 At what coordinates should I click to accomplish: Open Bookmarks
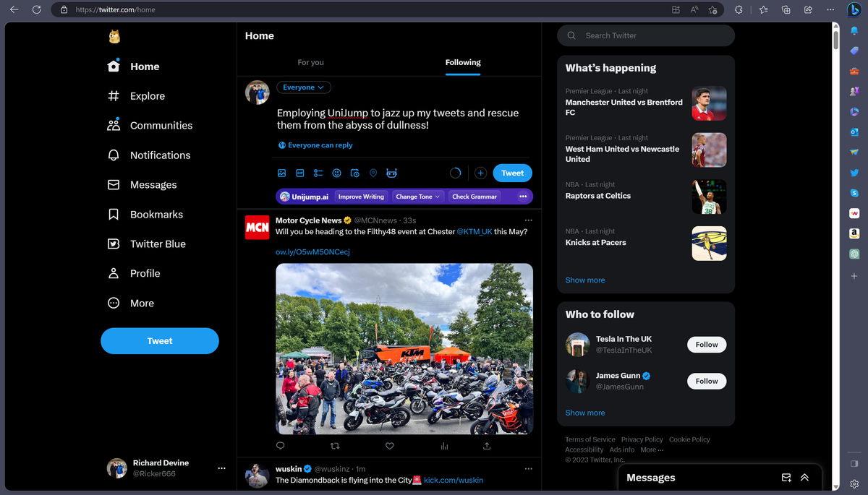click(145, 215)
